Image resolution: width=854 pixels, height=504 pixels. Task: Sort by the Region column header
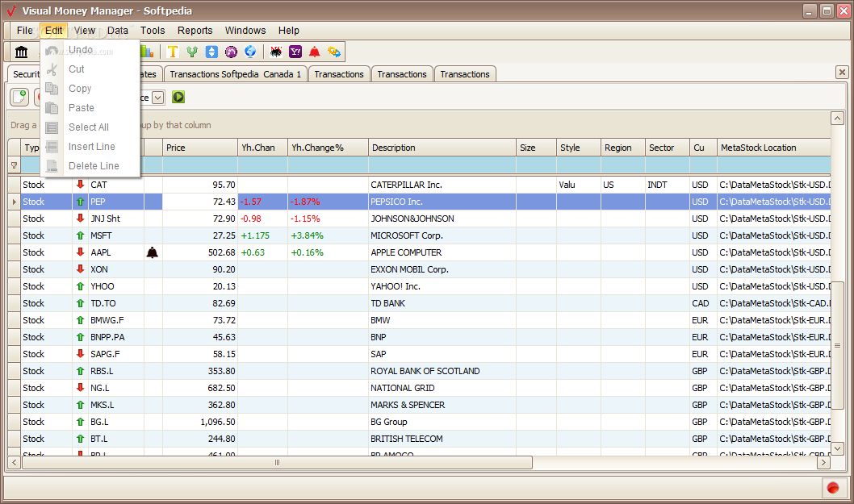click(623, 148)
